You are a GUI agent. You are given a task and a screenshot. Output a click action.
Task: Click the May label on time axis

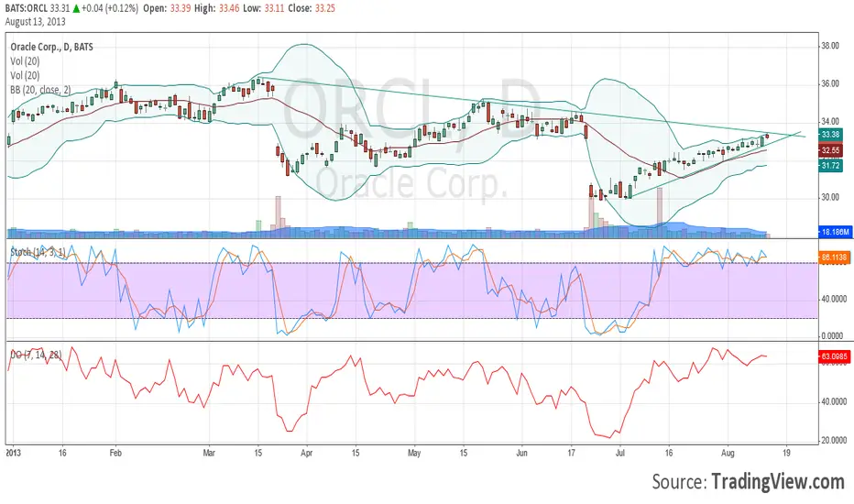(414, 453)
